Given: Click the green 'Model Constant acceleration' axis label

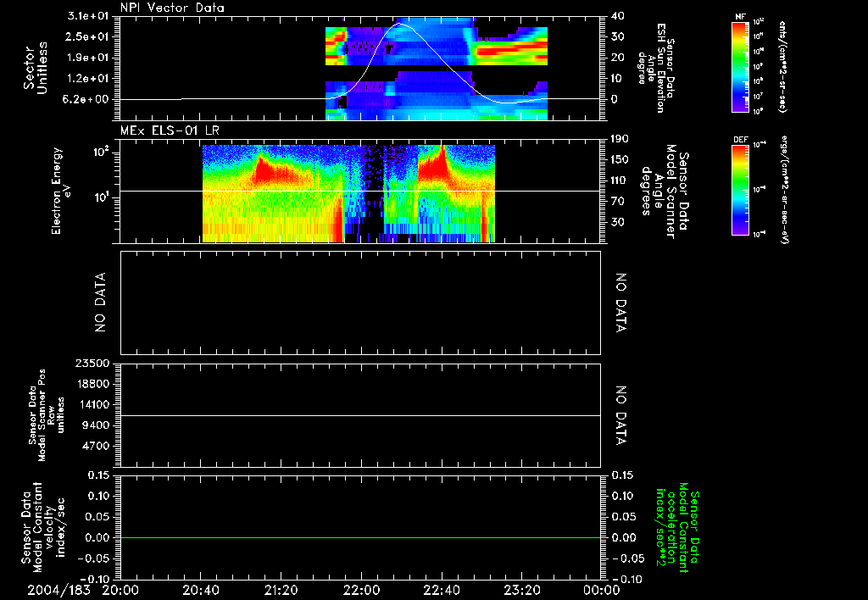Looking at the screenshot, I should click(x=676, y=528).
